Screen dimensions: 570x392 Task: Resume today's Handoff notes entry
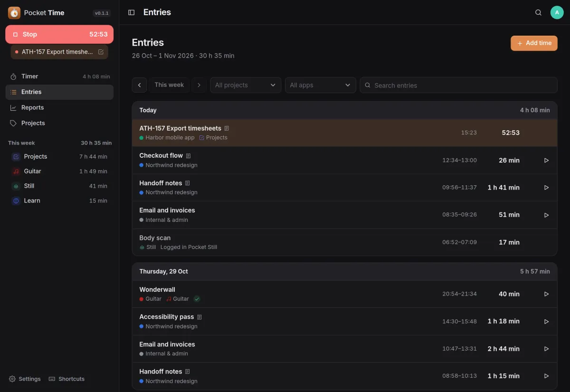[546, 188]
